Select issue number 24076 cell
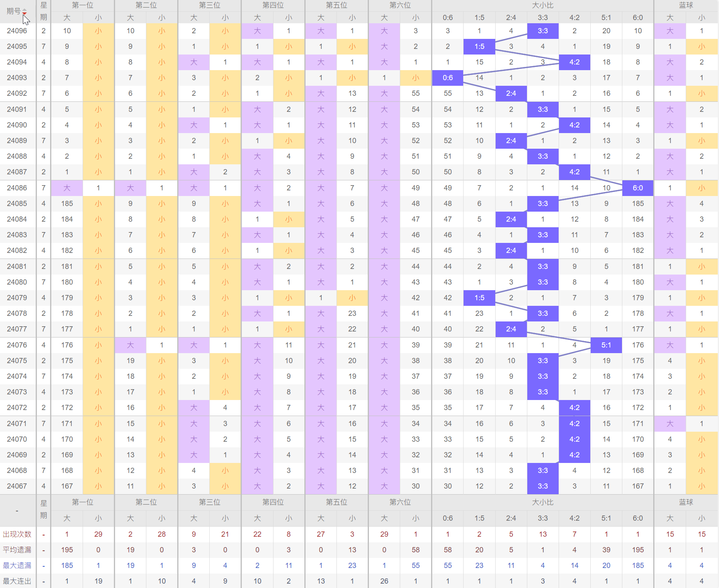 point(17,345)
